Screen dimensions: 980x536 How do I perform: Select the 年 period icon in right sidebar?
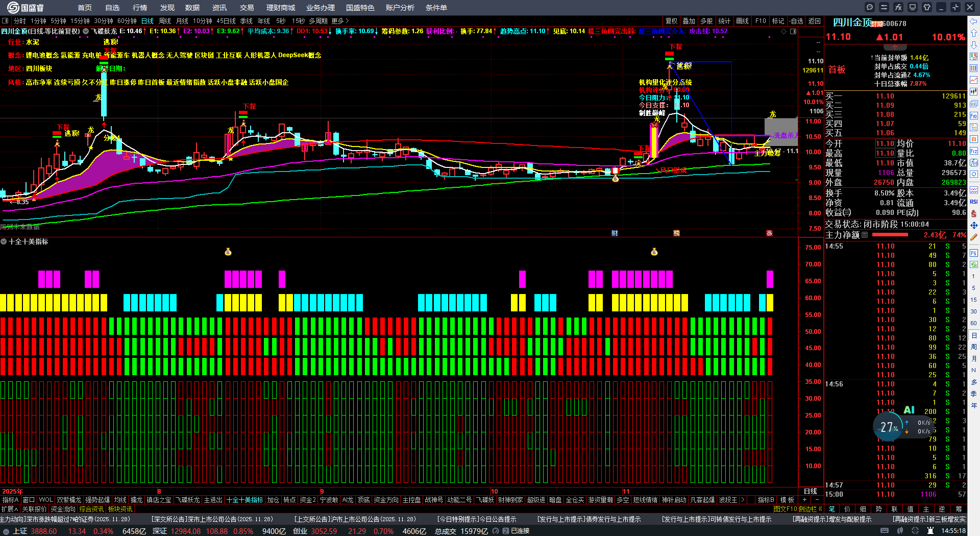point(974,405)
